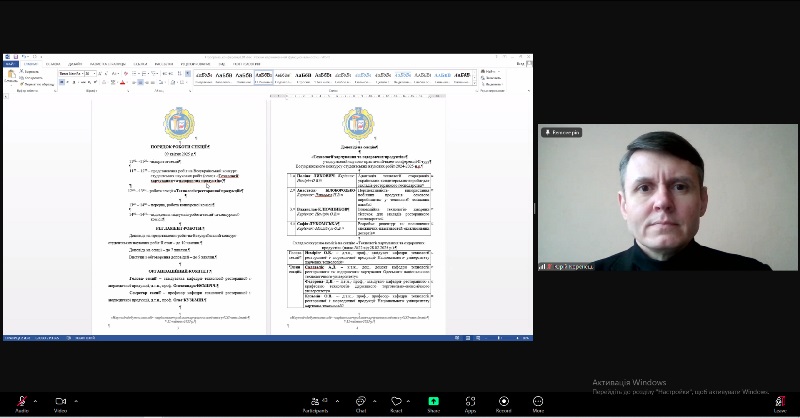The image size is (800, 418).
Task: Click the red font color swatch in Word
Action: [x=122, y=82]
